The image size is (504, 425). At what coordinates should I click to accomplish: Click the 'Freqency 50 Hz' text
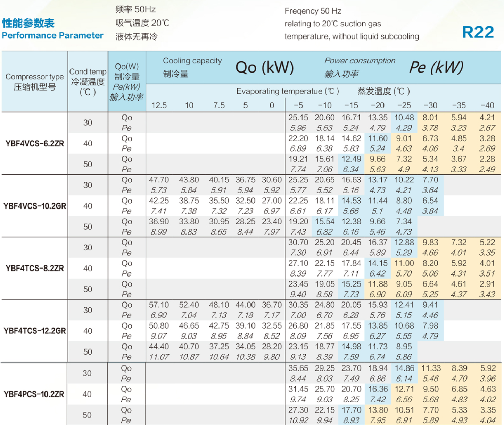click(313, 11)
